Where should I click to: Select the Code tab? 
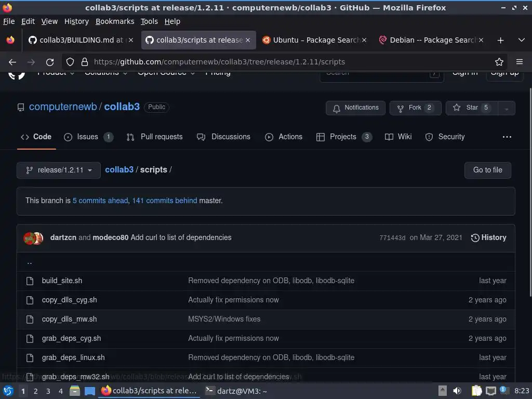click(x=36, y=137)
